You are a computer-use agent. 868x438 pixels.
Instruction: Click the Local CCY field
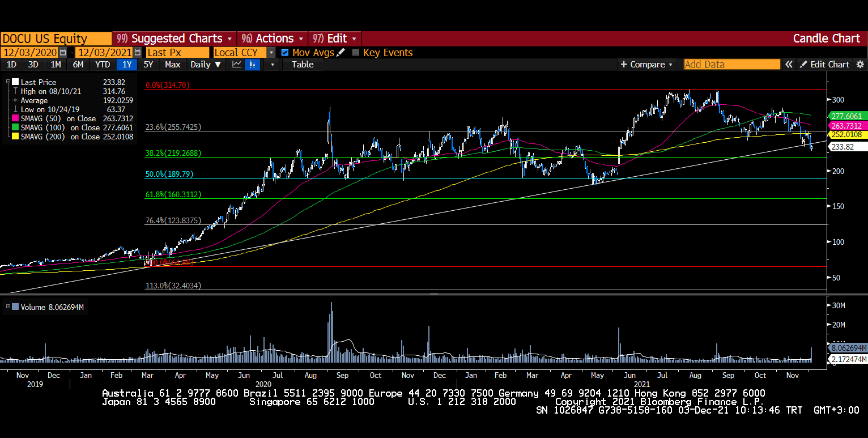click(240, 52)
